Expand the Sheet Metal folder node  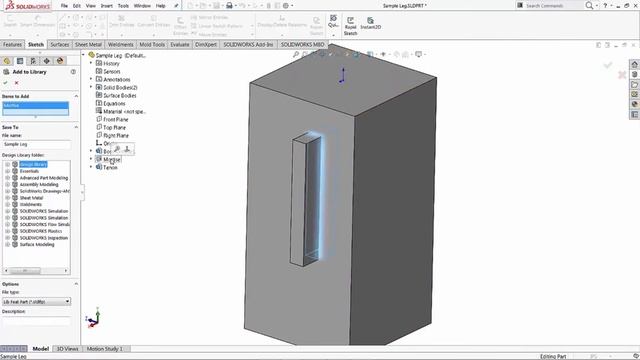tap(7, 198)
